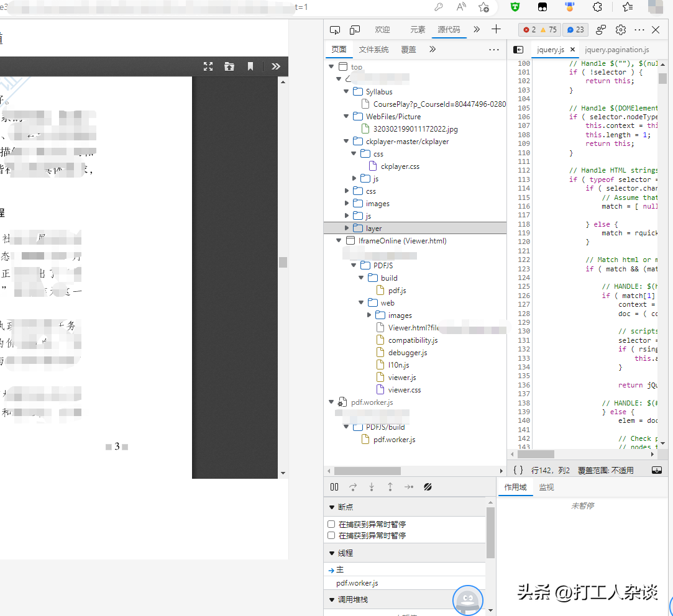Collapse the Syllabus folder
The height and width of the screenshot is (616, 673).
click(346, 91)
